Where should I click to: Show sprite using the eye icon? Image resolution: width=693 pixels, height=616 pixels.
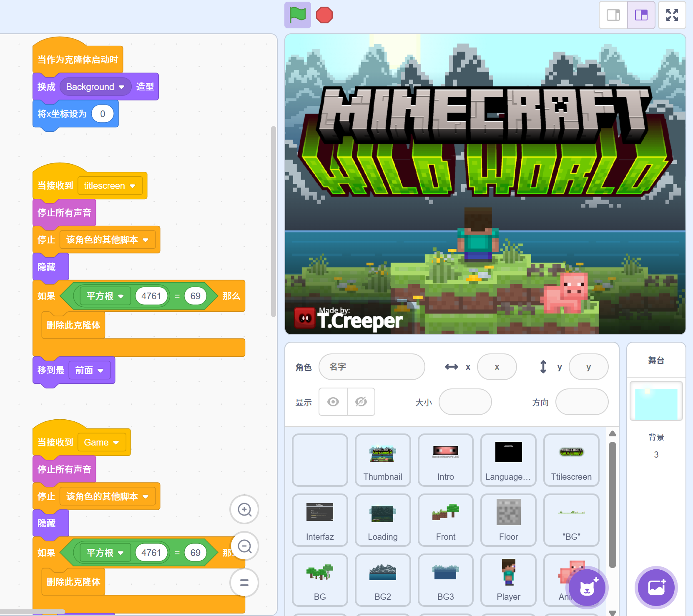333,402
